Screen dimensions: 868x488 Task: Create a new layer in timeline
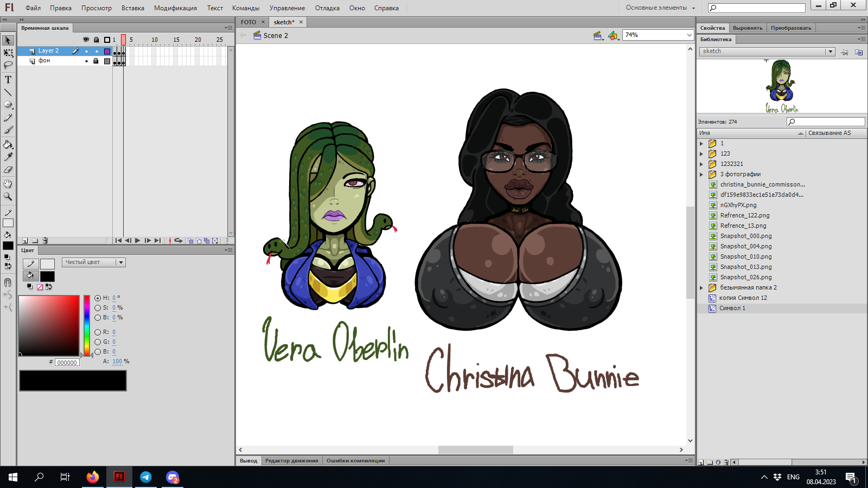click(25, 241)
